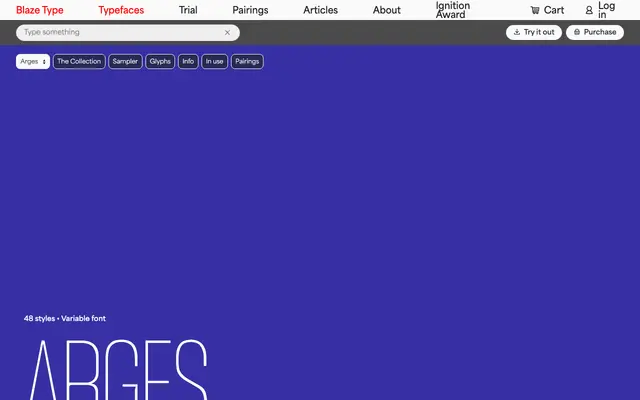Open the Cart link text

point(554,10)
